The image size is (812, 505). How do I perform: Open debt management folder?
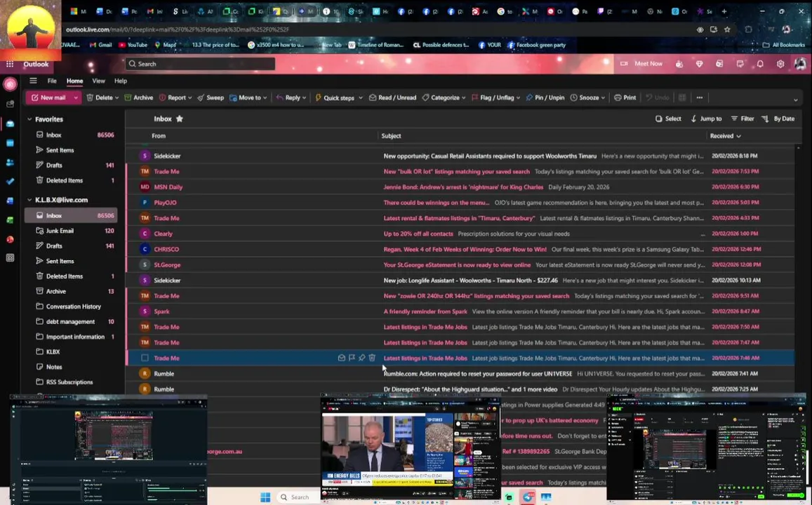71,321
